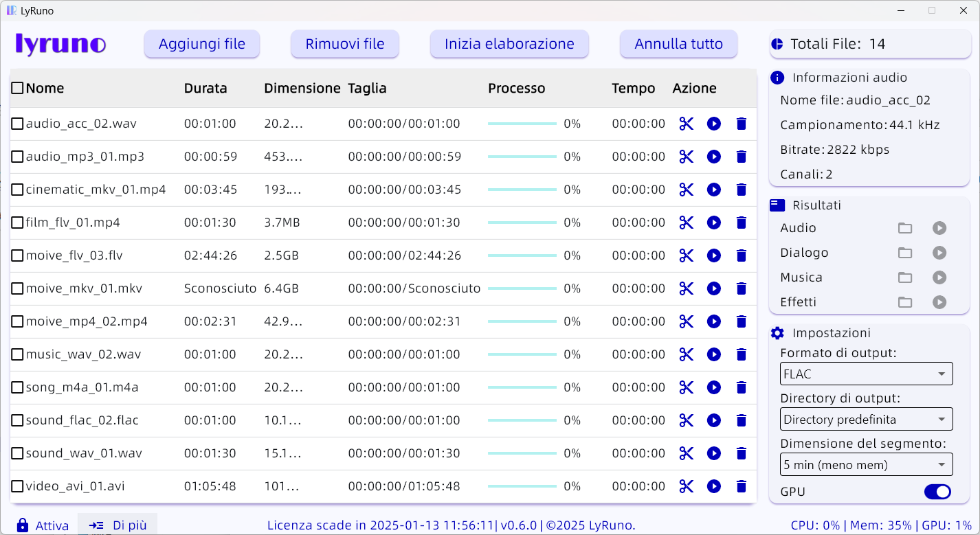Screen dimensions: 980x535
Task: Trim song_m4a_01.m4a with the scissors icon
Action: [x=686, y=387]
